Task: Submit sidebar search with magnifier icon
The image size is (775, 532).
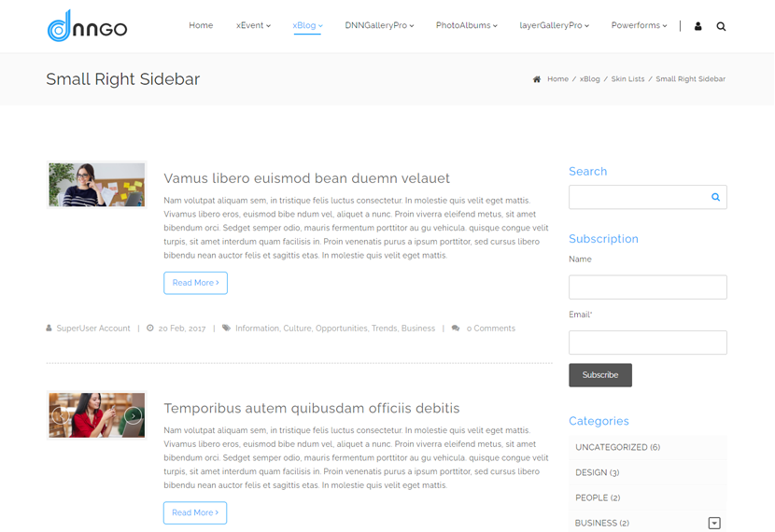Action: pos(715,197)
